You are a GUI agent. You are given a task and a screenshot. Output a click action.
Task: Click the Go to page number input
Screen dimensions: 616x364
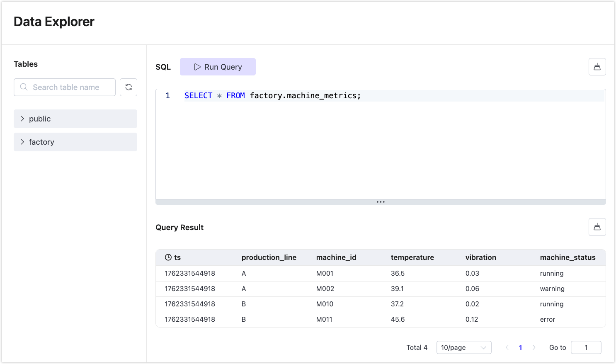pyautogui.click(x=586, y=347)
